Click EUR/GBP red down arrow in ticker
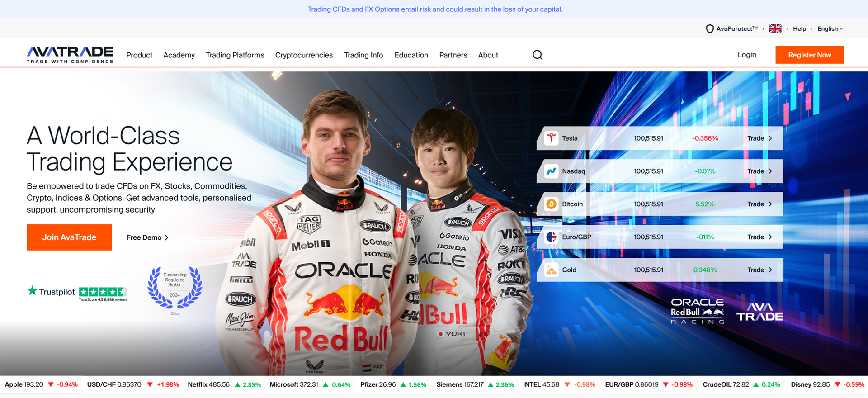 (x=665, y=384)
